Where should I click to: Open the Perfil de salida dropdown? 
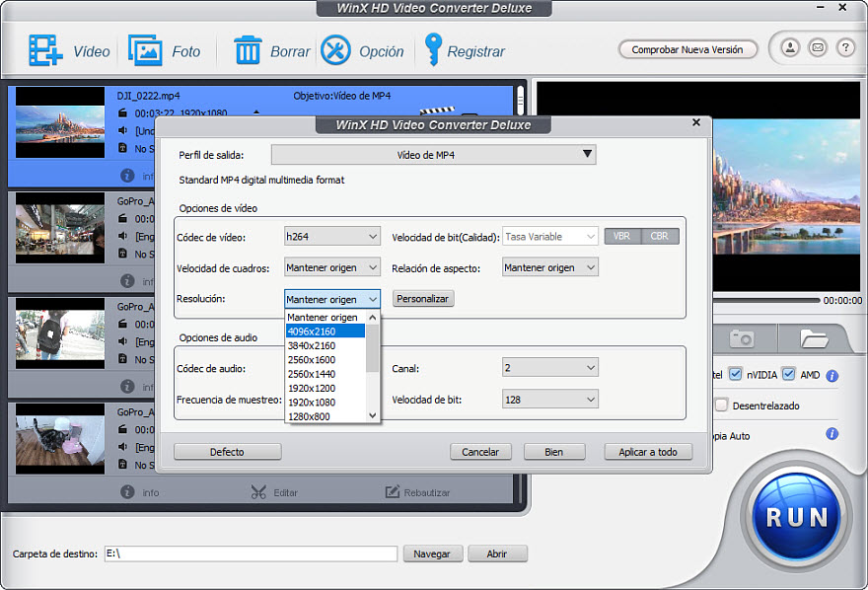point(433,155)
